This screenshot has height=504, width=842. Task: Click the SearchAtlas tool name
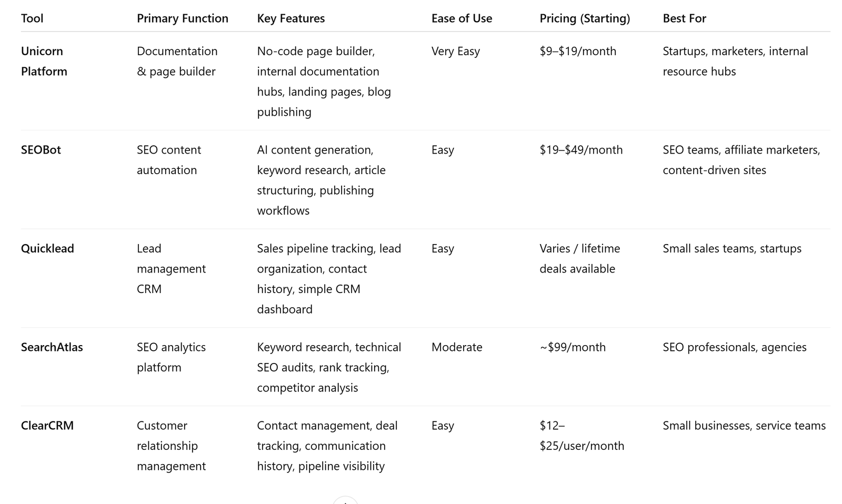[x=52, y=347]
